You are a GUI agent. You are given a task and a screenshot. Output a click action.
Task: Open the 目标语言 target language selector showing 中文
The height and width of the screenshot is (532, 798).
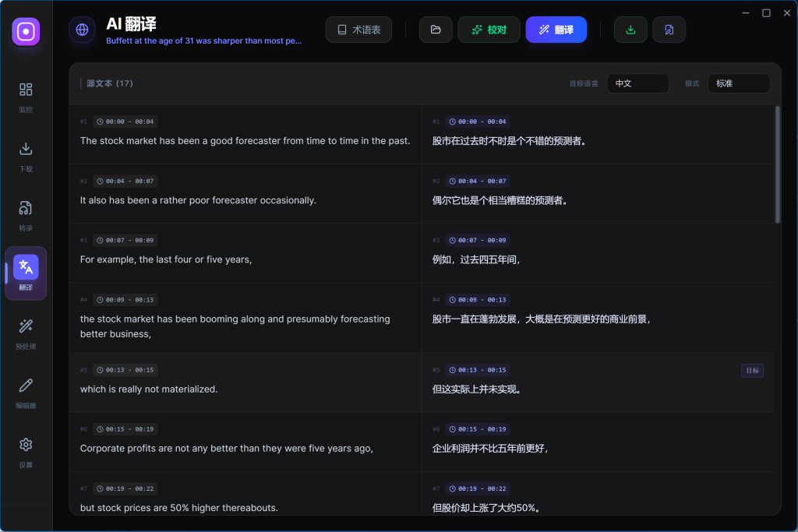point(637,83)
